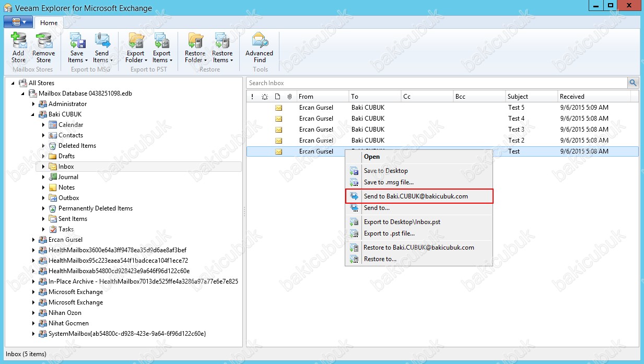Choose Restore to Baki.CUBUK@bakicubuk.com

coord(419,248)
